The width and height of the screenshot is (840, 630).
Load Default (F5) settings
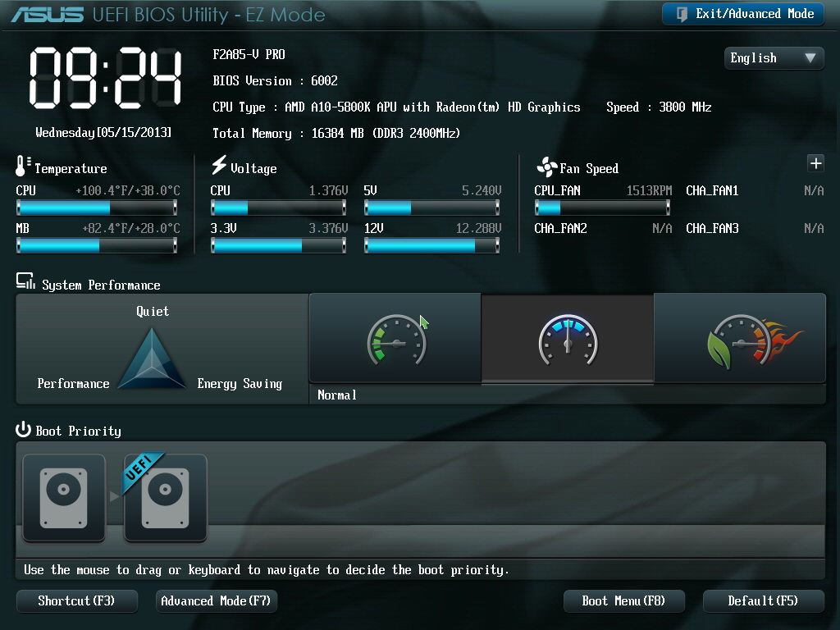pos(763,601)
